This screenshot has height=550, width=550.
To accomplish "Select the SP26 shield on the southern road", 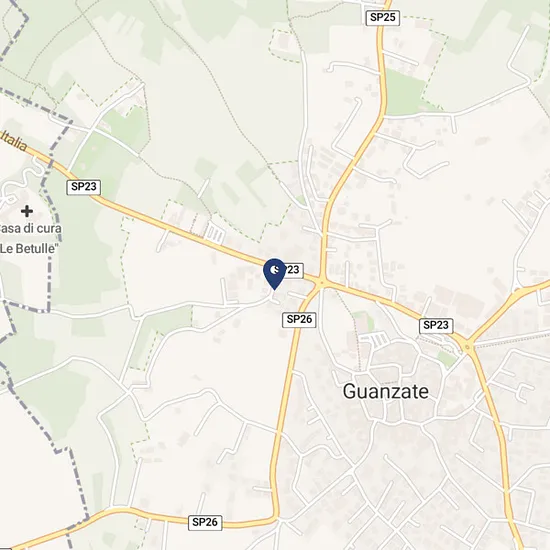I will 205,522.
